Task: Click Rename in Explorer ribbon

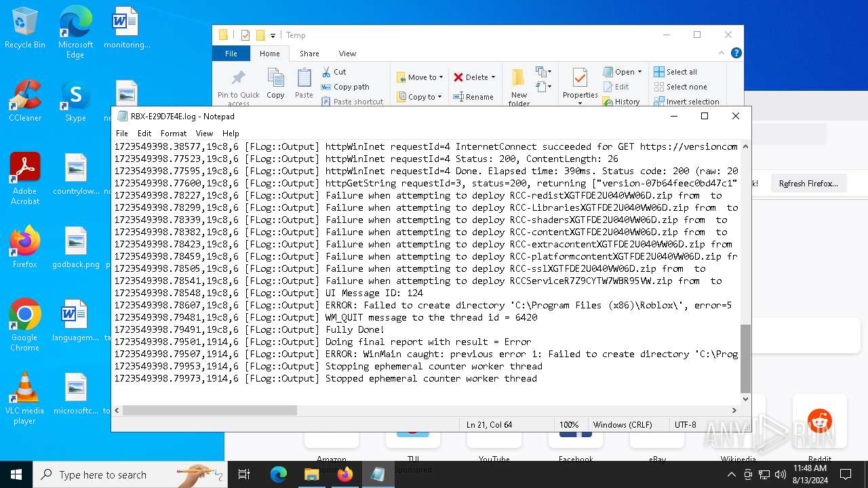Action: [x=473, y=97]
